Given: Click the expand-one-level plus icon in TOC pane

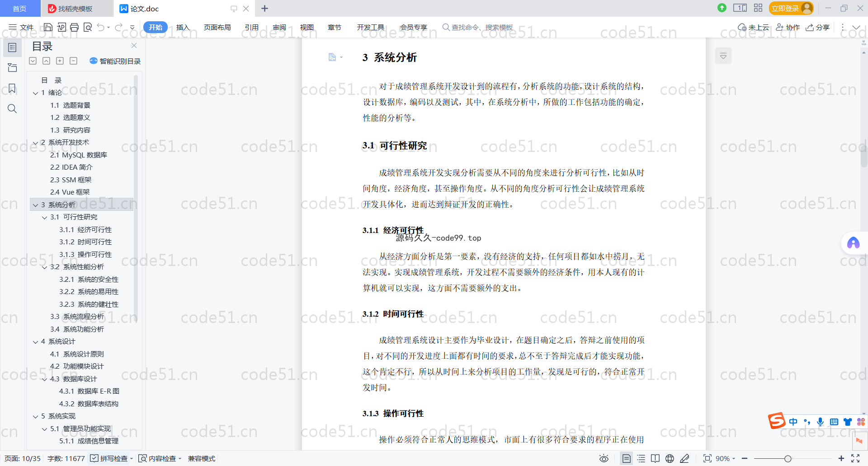Looking at the screenshot, I should point(60,61).
